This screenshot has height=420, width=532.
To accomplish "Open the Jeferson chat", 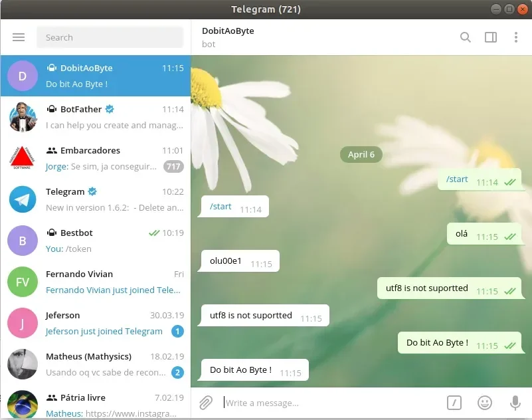I will click(x=96, y=323).
